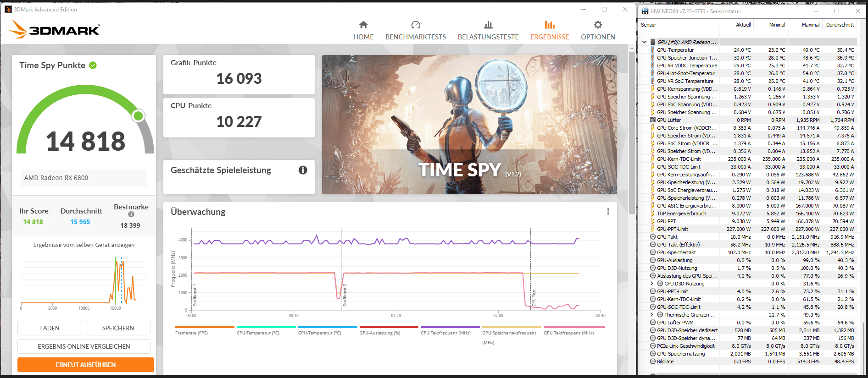Click the GPU-Kernspannung lightning icon
Viewport: 868px width, 378px height.
pyautogui.click(x=653, y=89)
